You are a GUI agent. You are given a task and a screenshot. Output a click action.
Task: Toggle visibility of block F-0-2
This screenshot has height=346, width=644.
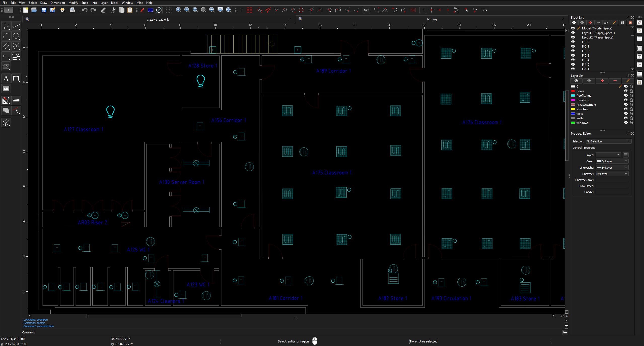pyautogui.click(x=573, y=51)
